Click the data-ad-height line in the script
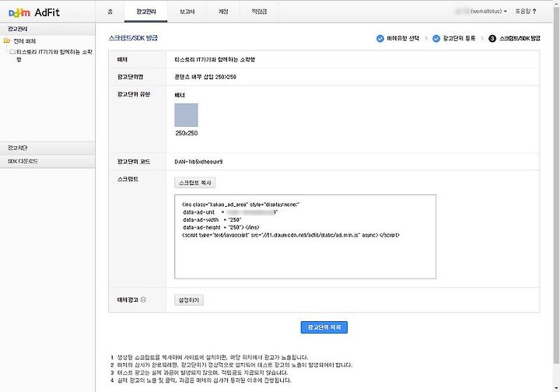Viewport: 560px width, 392px height. (x=221, y=227)
